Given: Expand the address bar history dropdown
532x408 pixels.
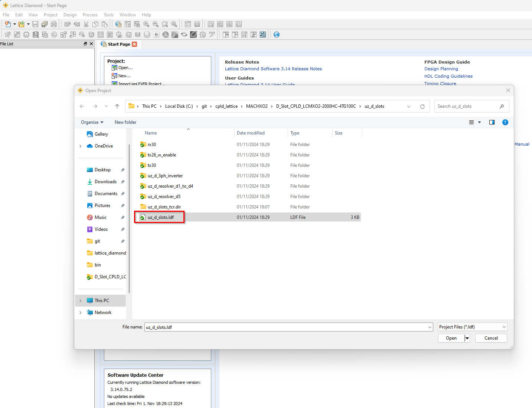Looking at the screenshot, I should 409,107.
